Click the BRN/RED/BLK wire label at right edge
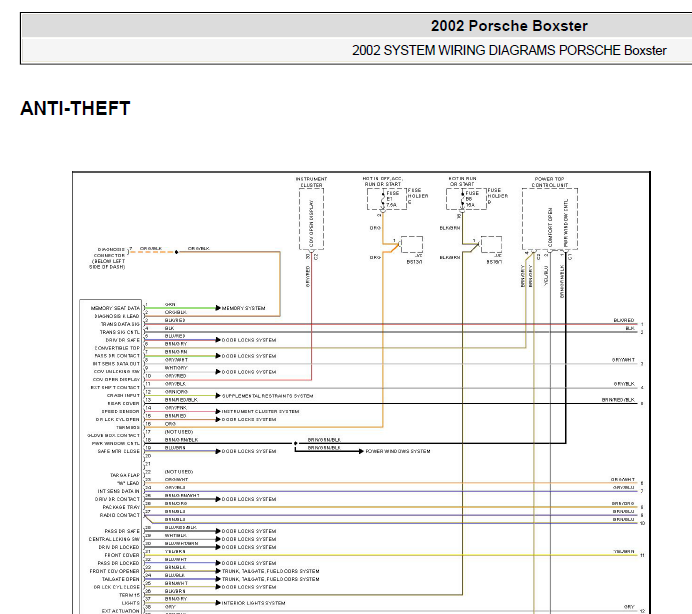Image resolution: width=692 pixels, height=614 pixels. pyautogui.click(x=618, y=400)
